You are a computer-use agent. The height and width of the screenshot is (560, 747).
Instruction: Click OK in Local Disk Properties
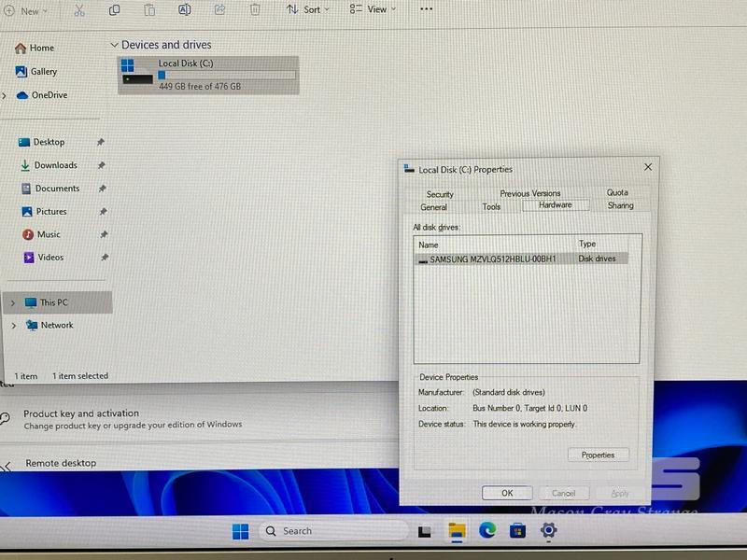507,493
